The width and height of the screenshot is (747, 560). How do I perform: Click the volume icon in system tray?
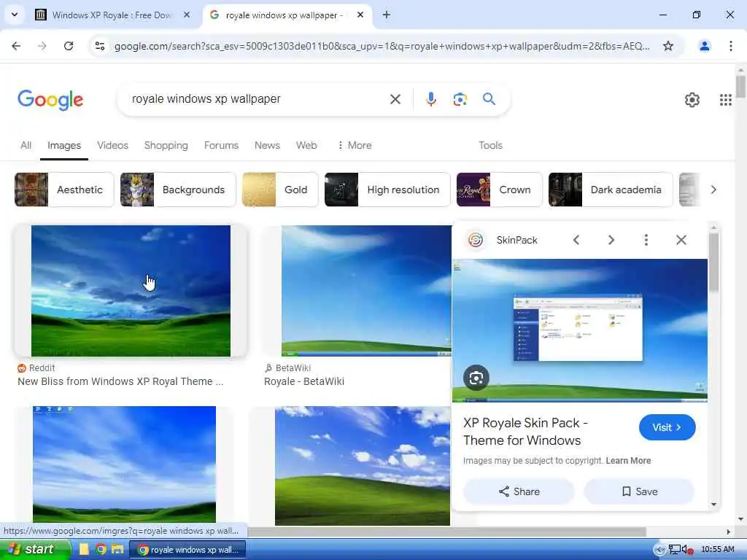(x=687, y=550)
